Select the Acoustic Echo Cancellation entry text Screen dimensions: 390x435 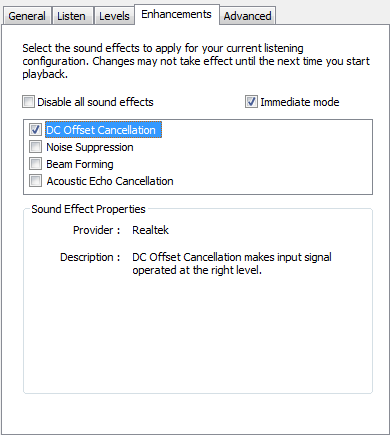(110, 181)
